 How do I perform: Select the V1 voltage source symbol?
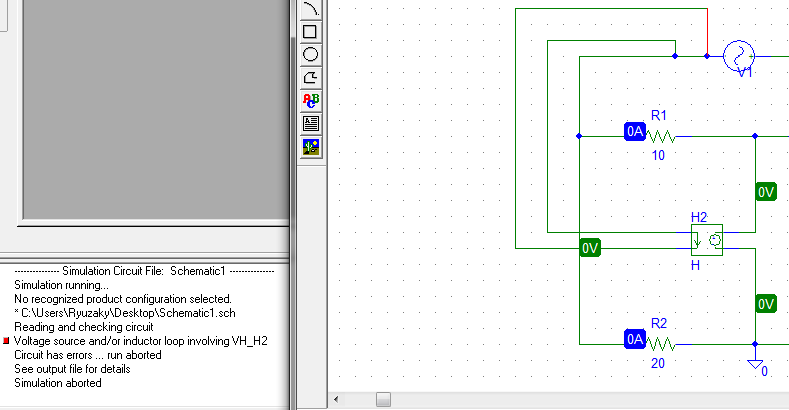738,56
